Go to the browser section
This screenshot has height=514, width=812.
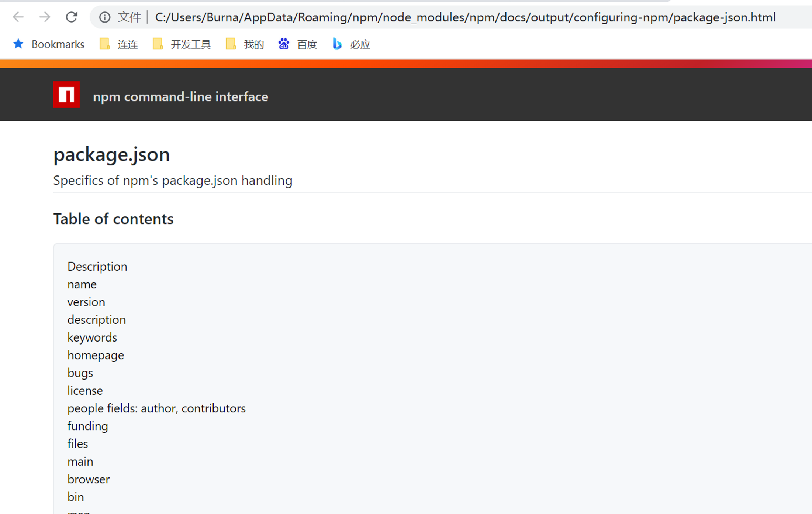click(x=89, y=479)
